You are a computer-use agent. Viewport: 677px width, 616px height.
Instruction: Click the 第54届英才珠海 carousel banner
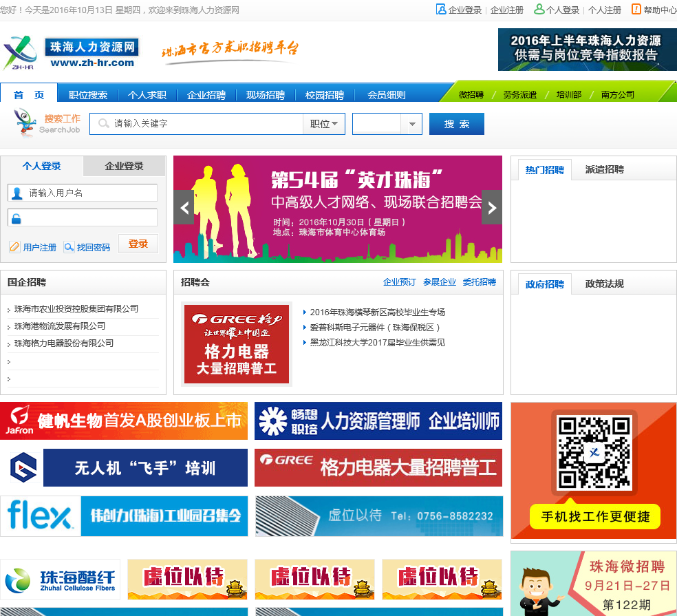[338, 209]
